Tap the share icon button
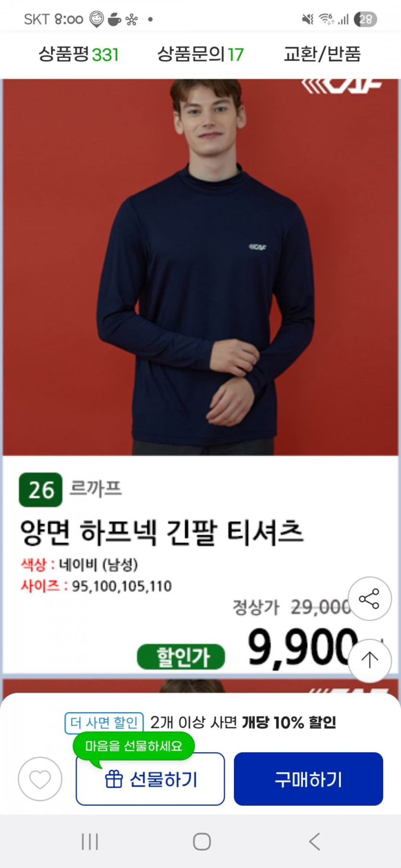Image resolution: width=401 pixels, height=868 pixels. 369,599
